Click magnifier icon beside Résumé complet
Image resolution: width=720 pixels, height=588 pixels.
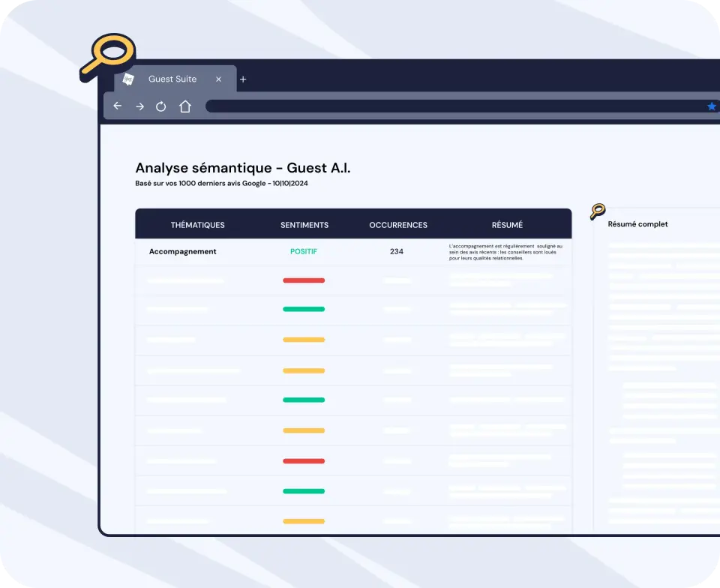598,211
